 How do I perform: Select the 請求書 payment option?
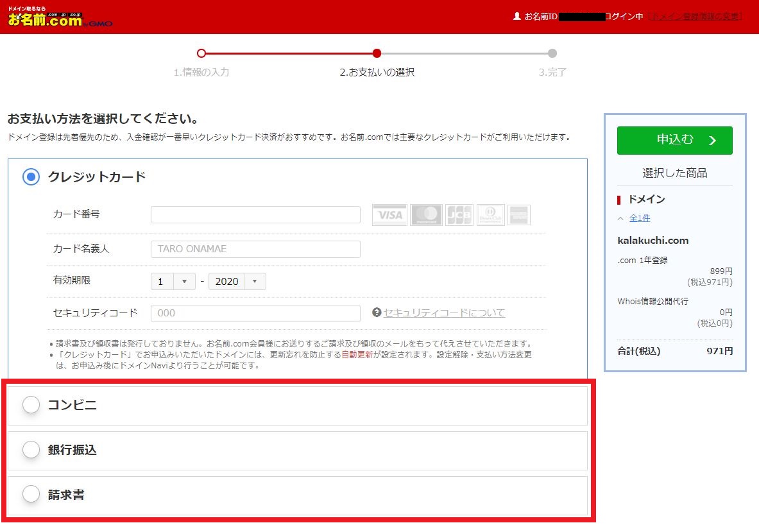click(x=31, y=494)
